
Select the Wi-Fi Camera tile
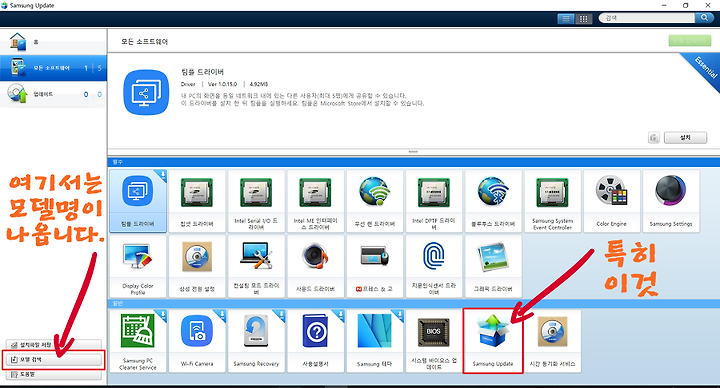coord(197,341)
